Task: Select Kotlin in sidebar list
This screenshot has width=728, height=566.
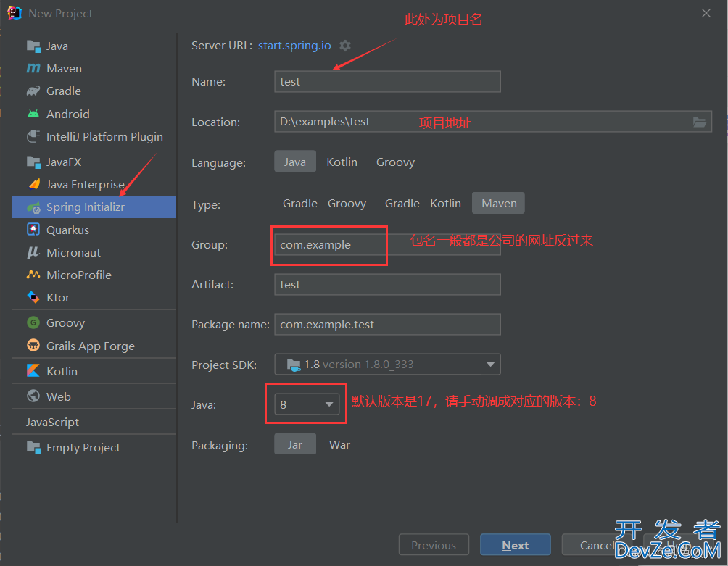Action: (94, 371)
